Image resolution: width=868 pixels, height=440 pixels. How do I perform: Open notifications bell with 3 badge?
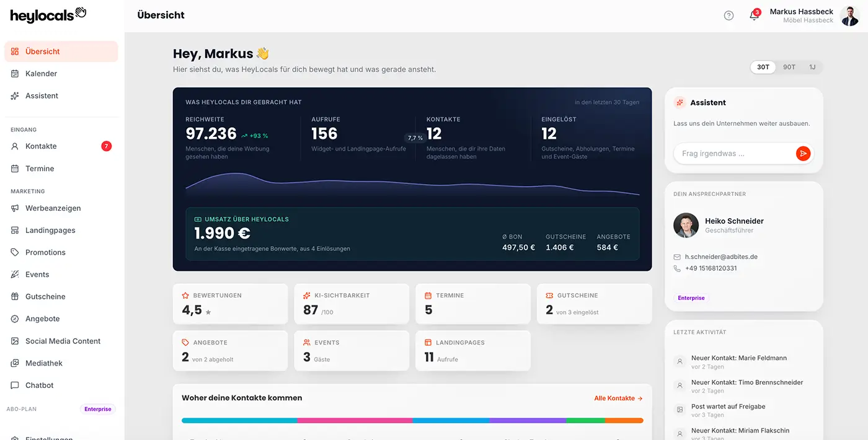(x=755, y=15)
